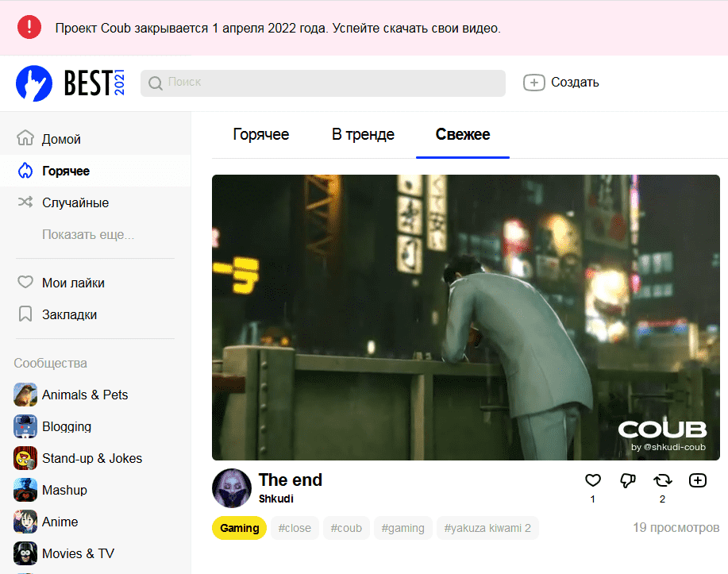This screenshot has height=574, width=728.
Task: Recoub with the repost arrows icon
Action: [663, 480]
